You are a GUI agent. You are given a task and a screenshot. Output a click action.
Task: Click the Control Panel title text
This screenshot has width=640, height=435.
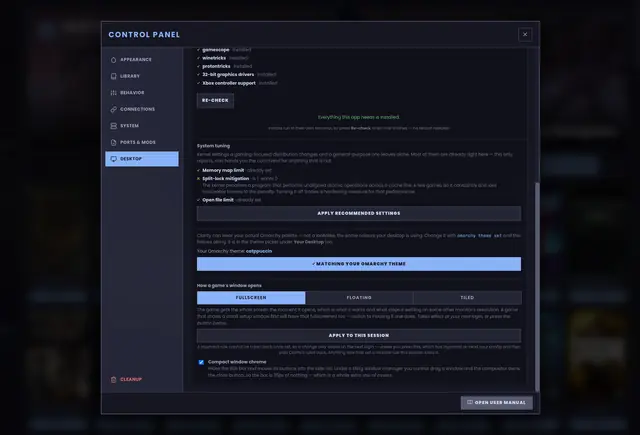point(144,35)
